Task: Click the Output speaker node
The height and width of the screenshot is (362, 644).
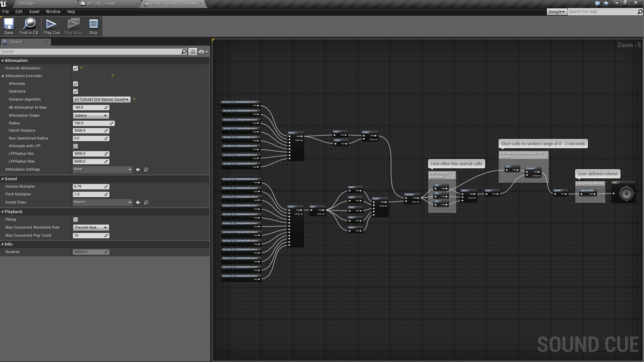Action: 626,194
